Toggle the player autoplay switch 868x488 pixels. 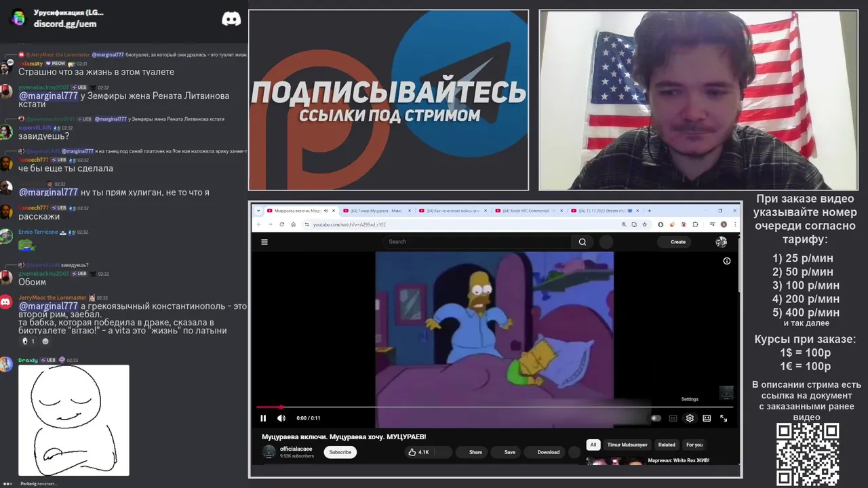[656, 418]
